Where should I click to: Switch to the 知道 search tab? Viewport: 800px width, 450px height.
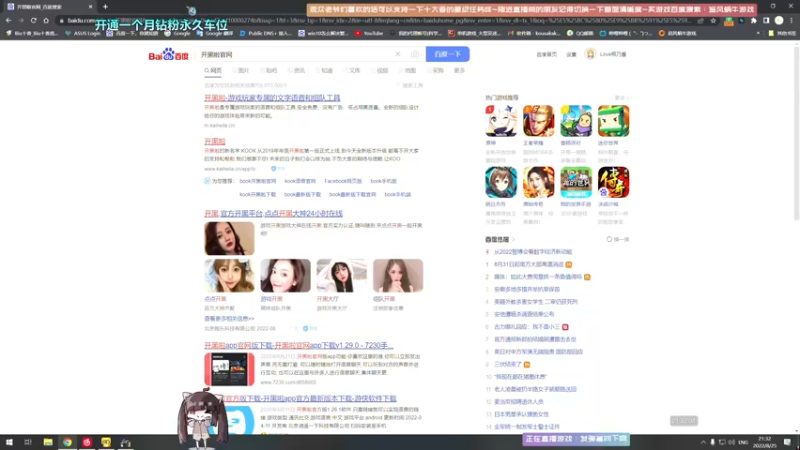324,70
